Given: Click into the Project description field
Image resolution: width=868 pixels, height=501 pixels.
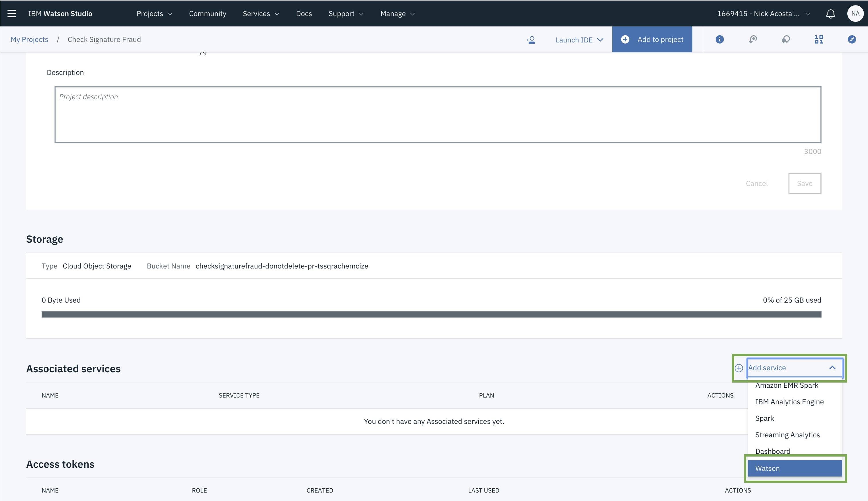Looking at the screenshot, I should [x=438, y=115].
